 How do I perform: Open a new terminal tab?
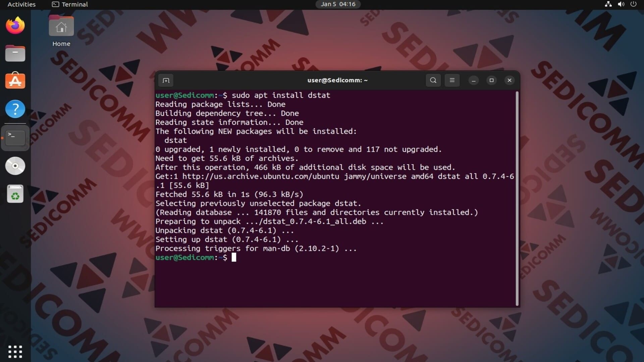(166, 80)
